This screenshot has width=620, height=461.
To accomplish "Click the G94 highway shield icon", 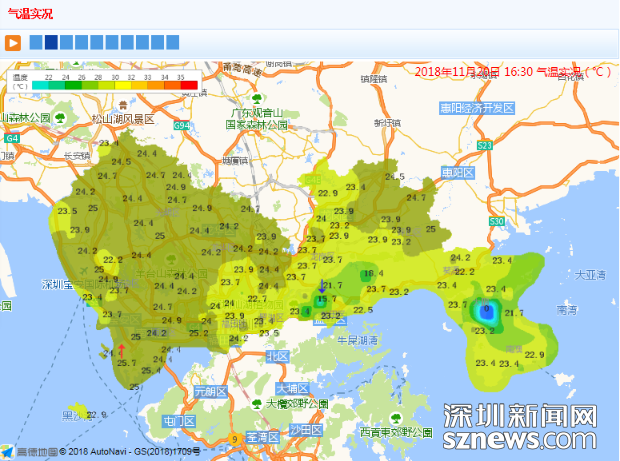I will (x=180, y=126).
